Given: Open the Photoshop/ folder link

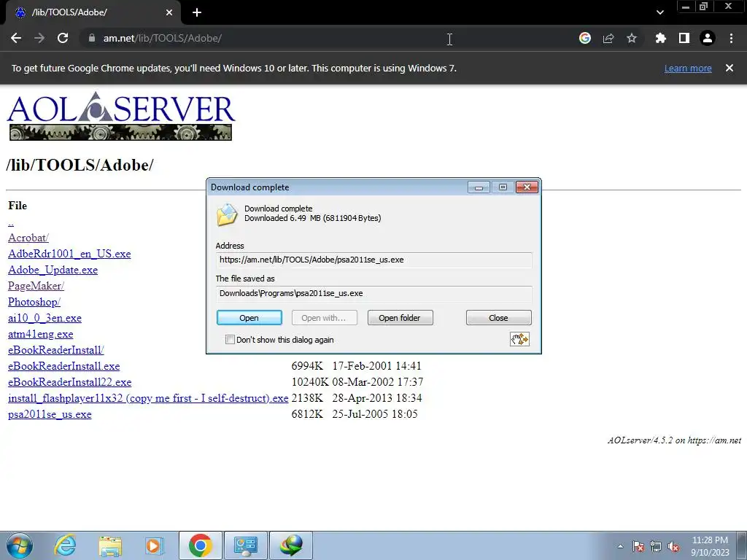Looking at the screenshot, I should pos(34,302).
